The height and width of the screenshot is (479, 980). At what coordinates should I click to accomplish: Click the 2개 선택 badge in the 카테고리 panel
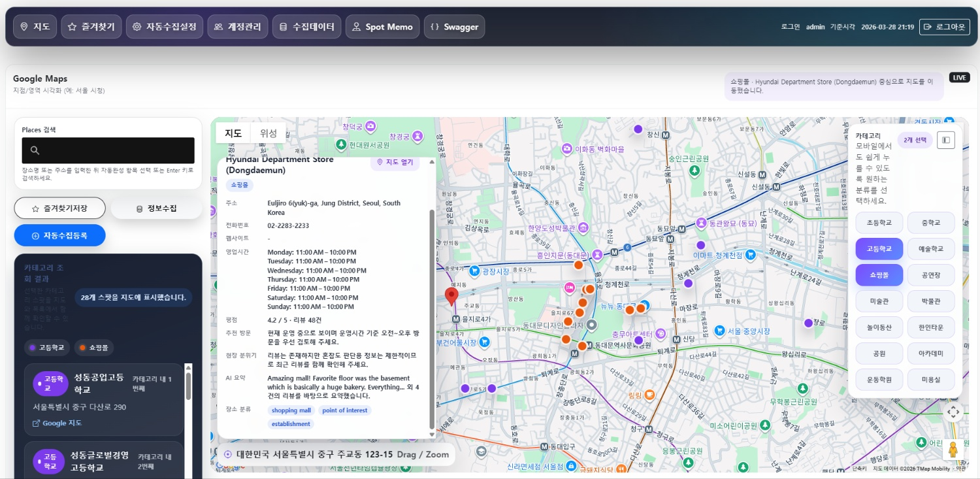(915, 140)
